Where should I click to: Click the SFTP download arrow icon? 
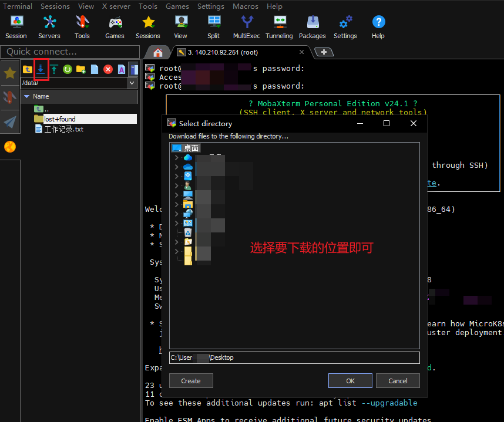[x=41, y=69]
